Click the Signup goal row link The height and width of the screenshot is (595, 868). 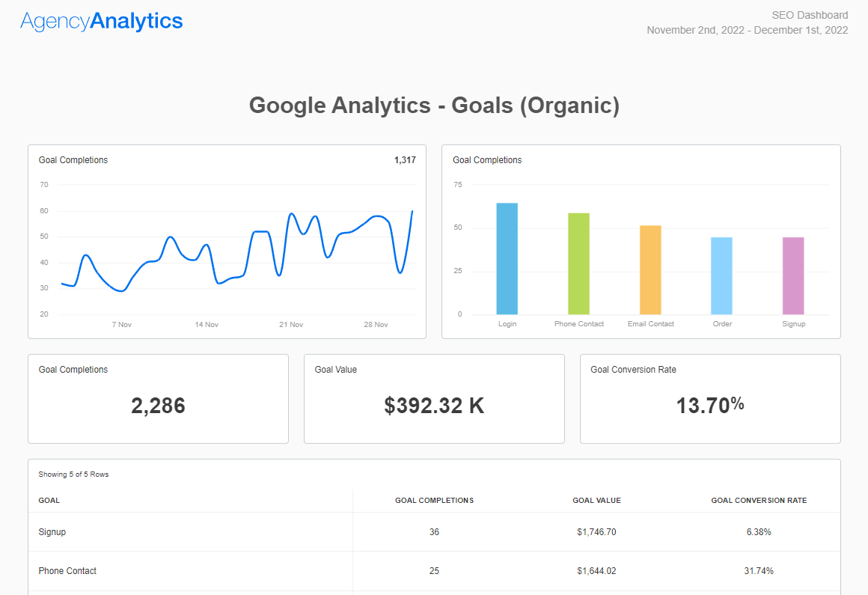(51, 531)
